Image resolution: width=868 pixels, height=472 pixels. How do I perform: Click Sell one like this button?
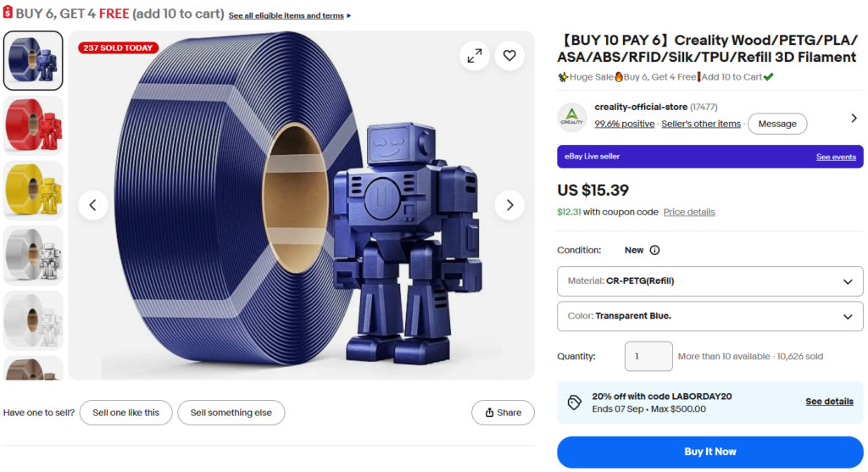click(125, 413)
